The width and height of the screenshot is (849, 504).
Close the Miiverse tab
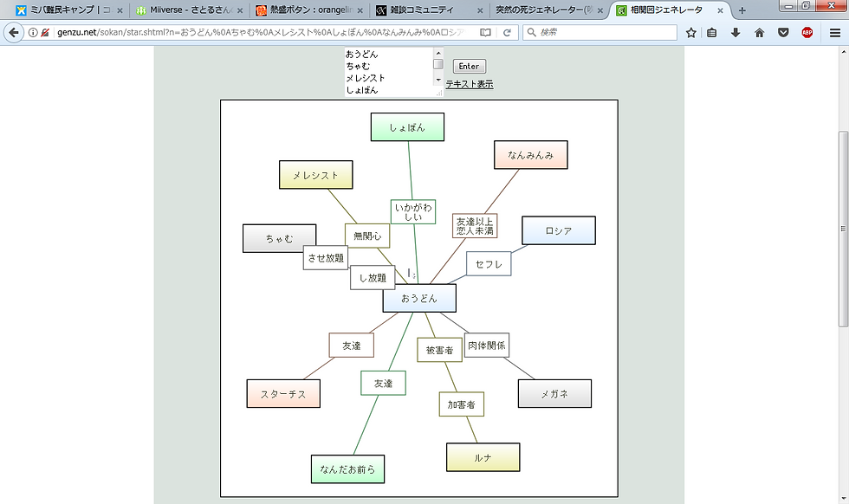(x=240, y=10)
